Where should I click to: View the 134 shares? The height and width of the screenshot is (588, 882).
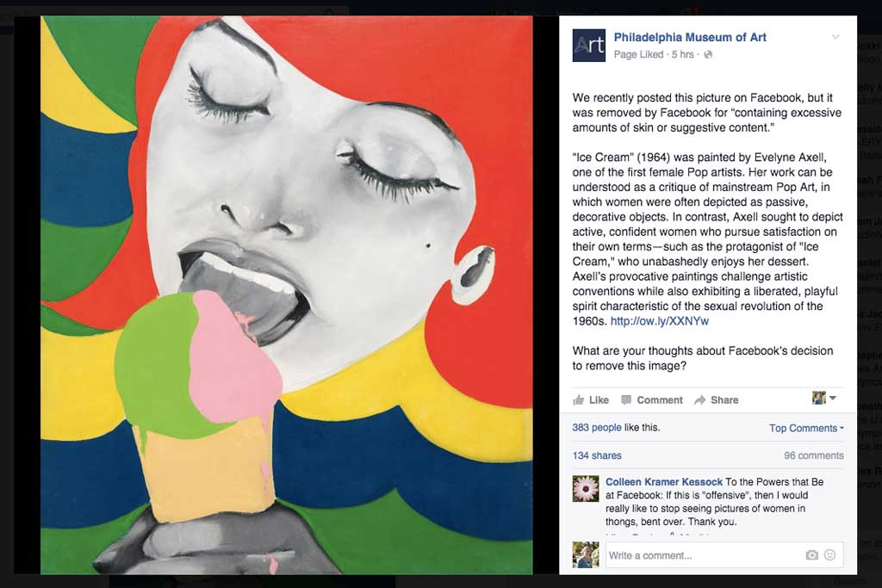597,455
